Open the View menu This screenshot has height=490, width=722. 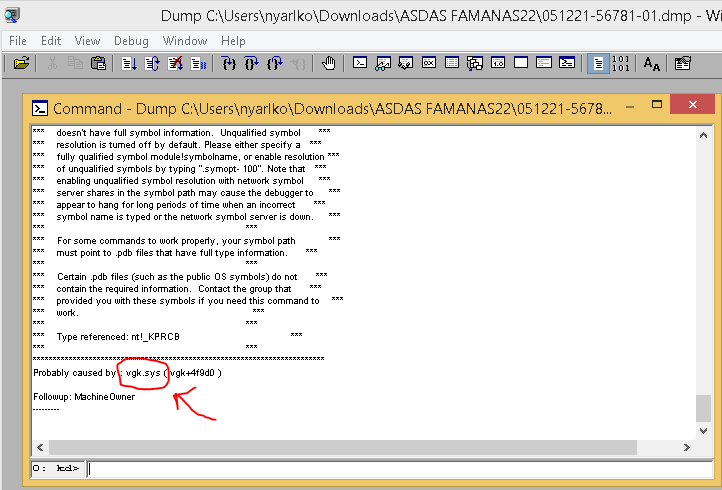click(x=87, y=41)
